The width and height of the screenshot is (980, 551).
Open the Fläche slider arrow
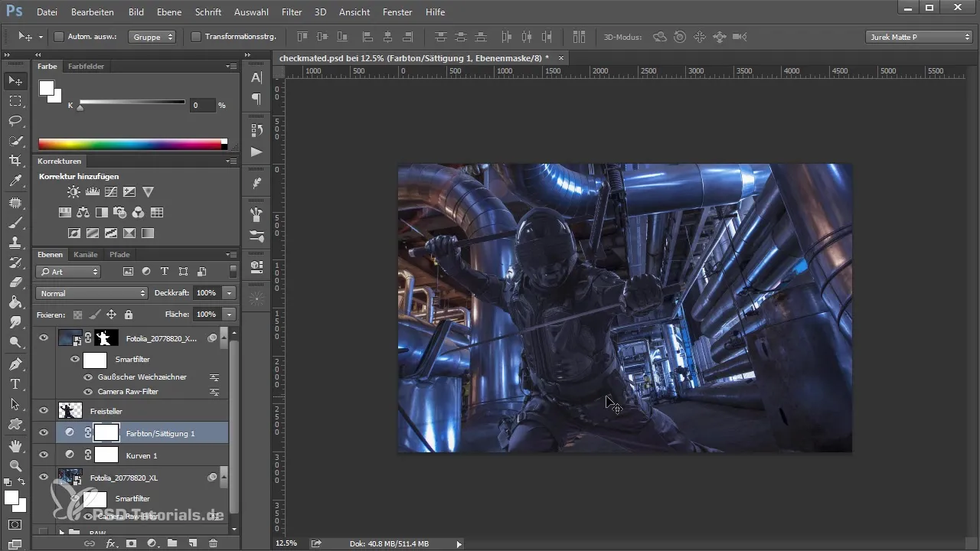pyautogui.click(x=229, y=315)
